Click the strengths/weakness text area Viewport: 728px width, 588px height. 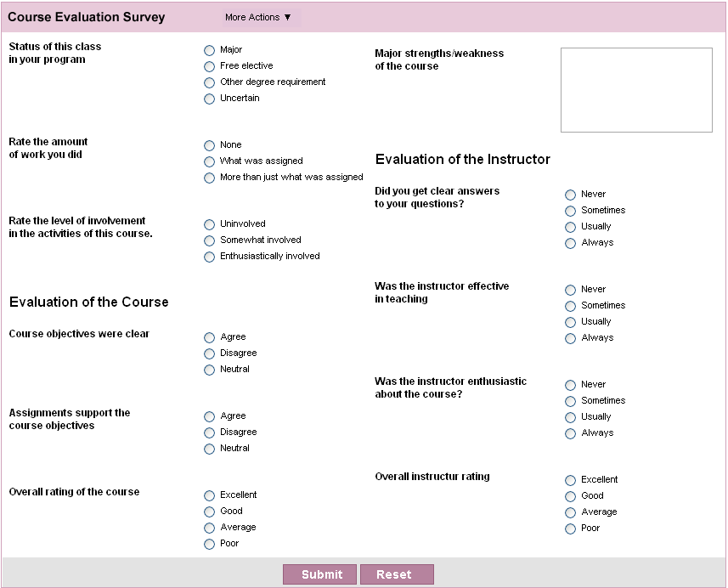[x=636, y=90]
